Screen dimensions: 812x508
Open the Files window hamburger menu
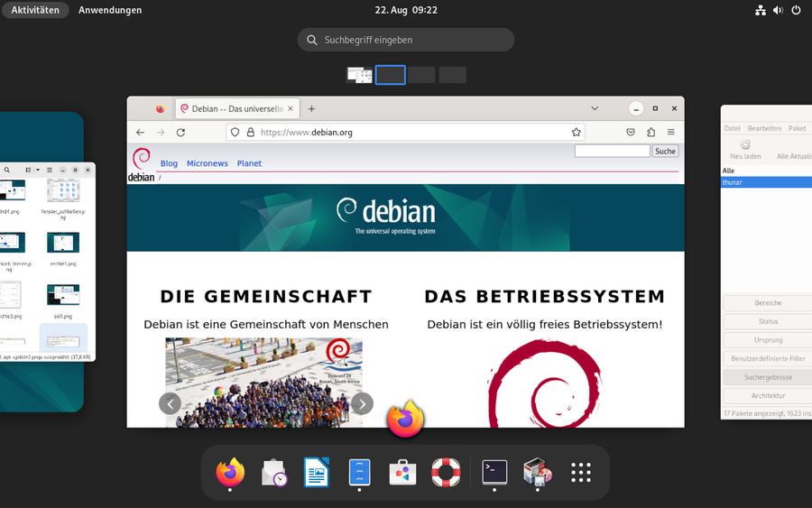coord(50,170)
